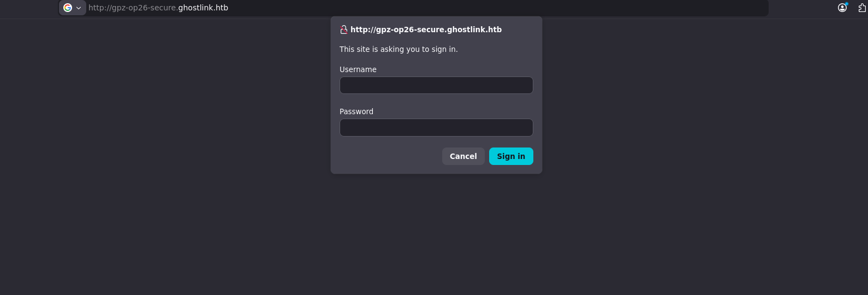Viewport: 868px width, 295px height.
Task: Click the Cancel button
Action: [x=463, y=156]
